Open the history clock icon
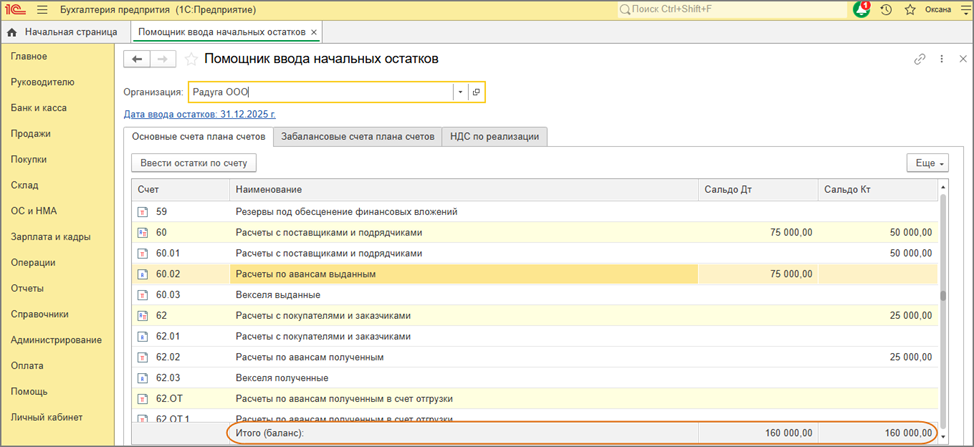This screenshot has height=447, width=974. point(886,10)
